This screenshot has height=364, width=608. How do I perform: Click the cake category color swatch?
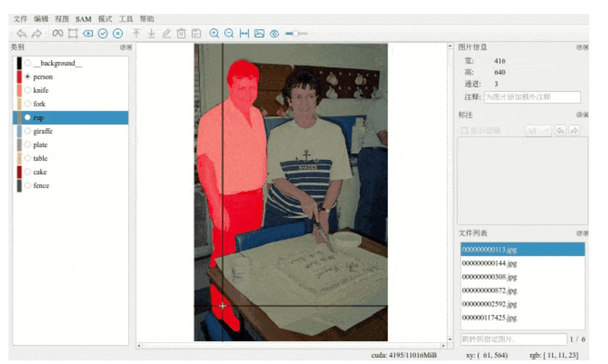(19, 172)
